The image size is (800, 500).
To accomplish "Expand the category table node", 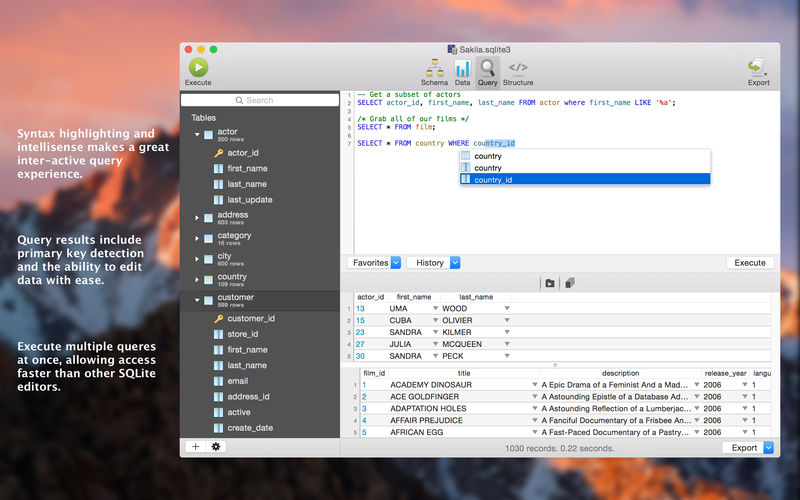I will (x=196, y=237).
